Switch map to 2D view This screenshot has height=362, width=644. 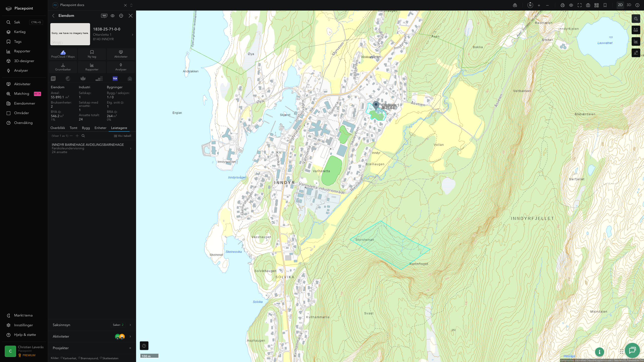click(x=620, y=5)
